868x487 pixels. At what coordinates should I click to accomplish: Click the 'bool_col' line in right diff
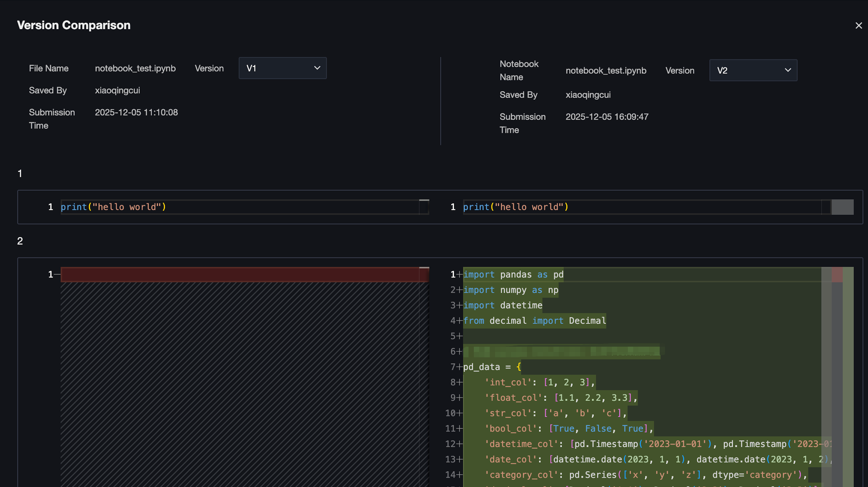(x=569, y=428)
